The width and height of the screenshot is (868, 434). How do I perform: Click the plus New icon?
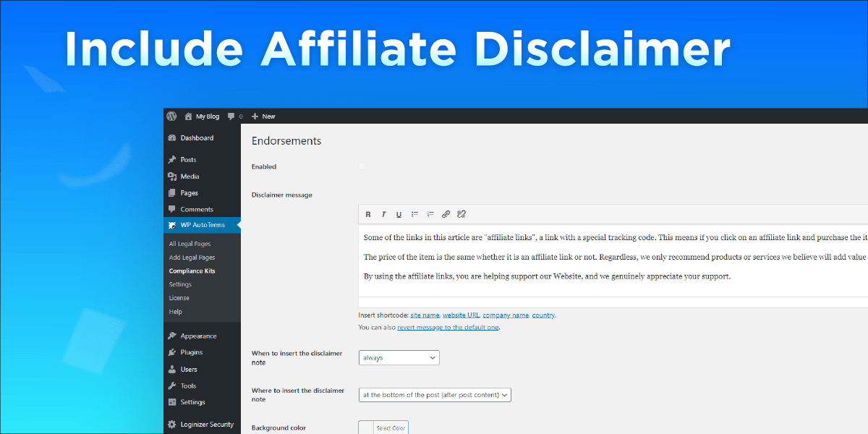click(x=255, y=116)
